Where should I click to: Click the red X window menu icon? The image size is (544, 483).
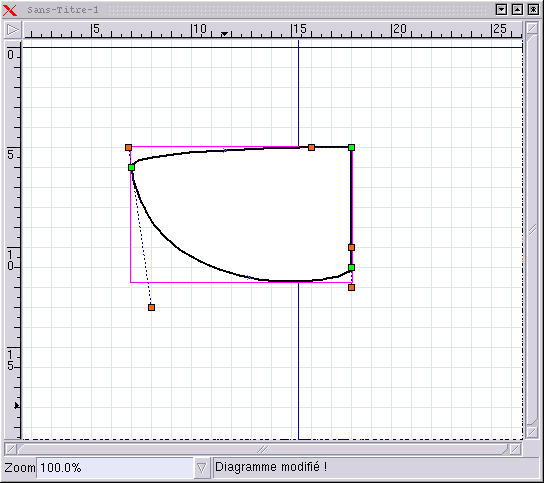point(9,10)
